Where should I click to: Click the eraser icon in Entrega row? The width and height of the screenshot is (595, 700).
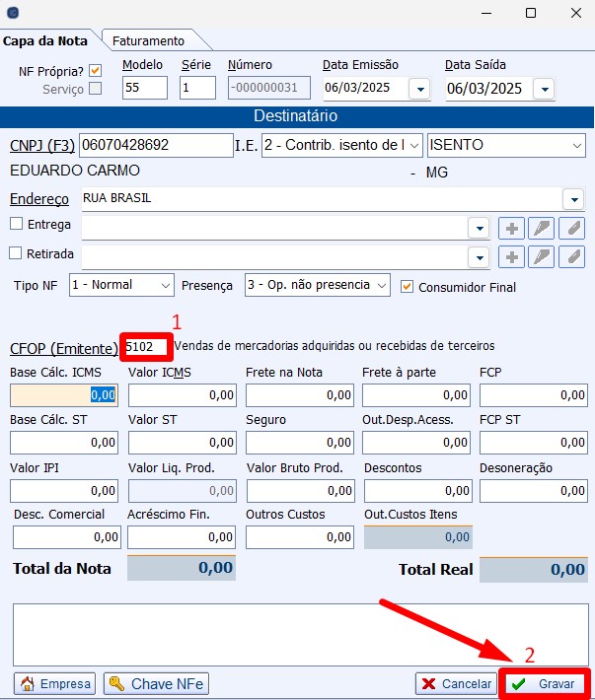click(x=571, y=229)
